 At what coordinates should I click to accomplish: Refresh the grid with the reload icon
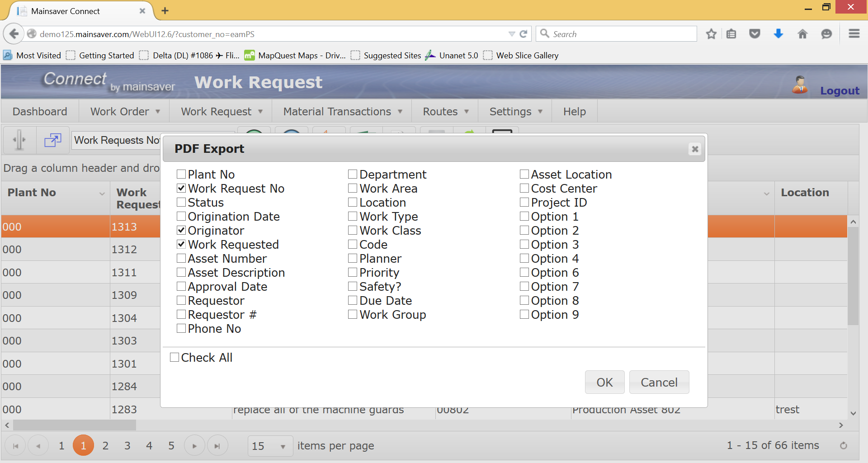pos(843,446)
